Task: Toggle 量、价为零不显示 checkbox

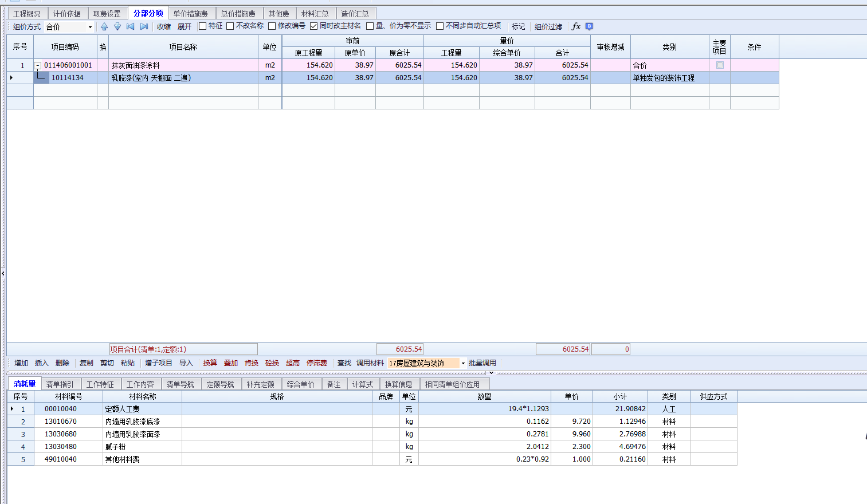Action: pos(370,26)
